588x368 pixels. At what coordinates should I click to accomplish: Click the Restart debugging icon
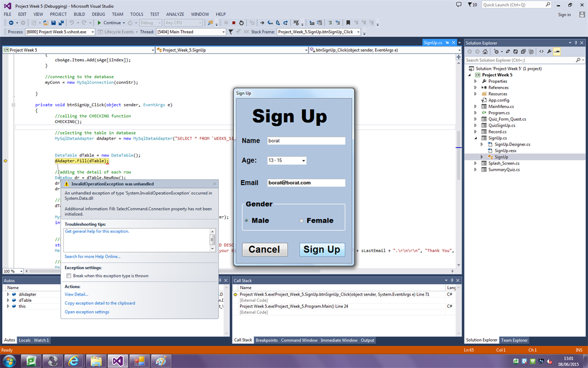242,23
